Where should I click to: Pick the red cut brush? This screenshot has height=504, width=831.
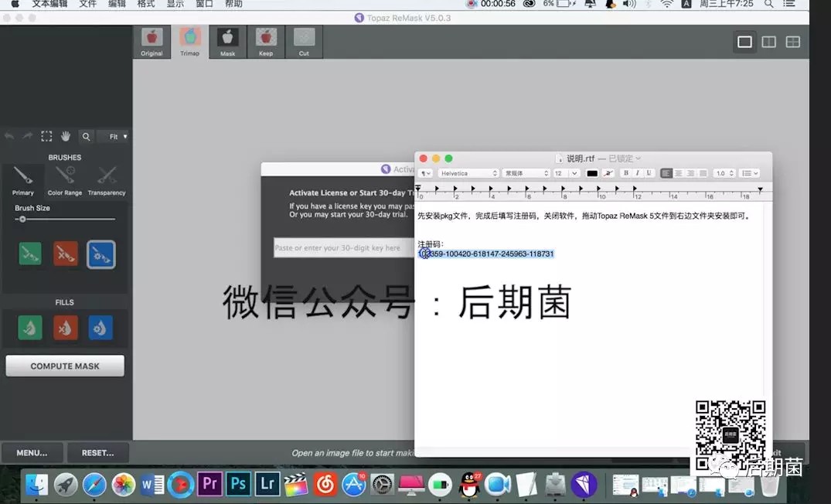point(66,254)
